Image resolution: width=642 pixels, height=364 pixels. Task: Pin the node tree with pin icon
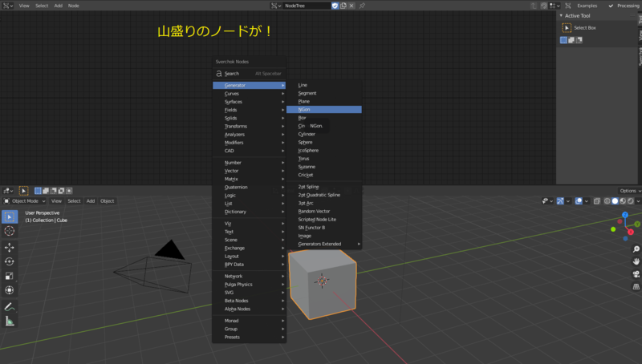362,6
